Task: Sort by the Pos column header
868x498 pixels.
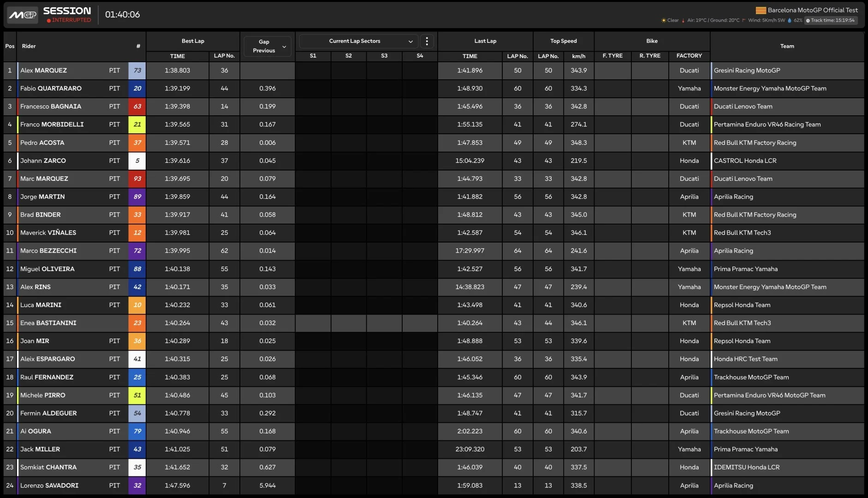Action: [x=10, y=46]
